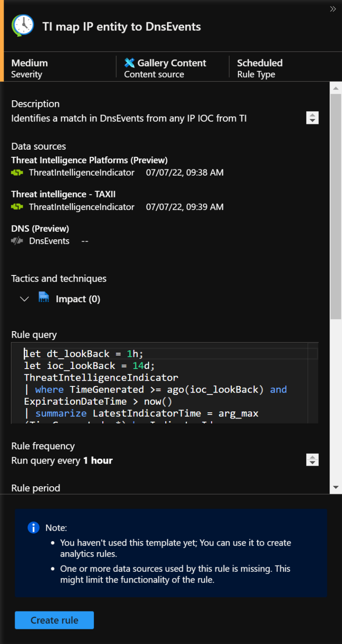Click the info icon in the Note box
This screenshot has width=342, height=644.
33,527
